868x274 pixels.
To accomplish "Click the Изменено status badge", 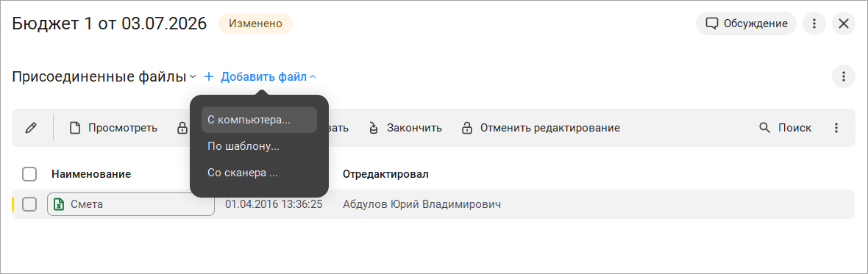I will pyautogui.click(x=255, y=24).
